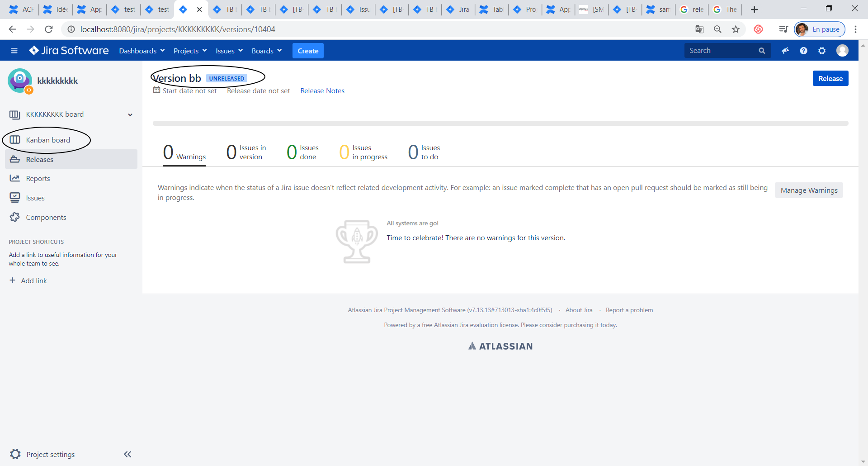868x466 pixels.
Task: Select the Warnings tab
Action: [x=184, y=152]
